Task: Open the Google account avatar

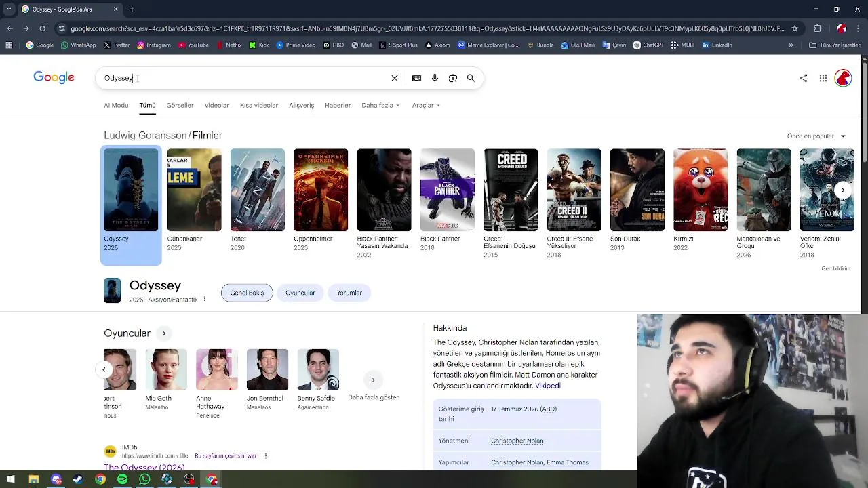Action: [843, 78]
